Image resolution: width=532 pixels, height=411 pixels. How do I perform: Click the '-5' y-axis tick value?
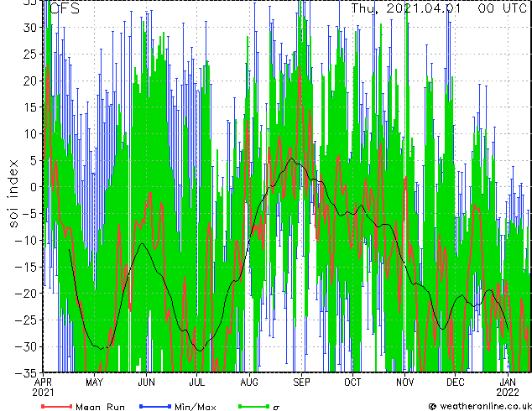[29, 214]
